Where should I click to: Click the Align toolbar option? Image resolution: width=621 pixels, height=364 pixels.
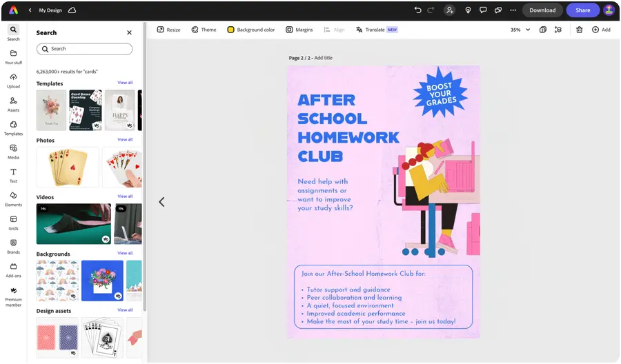(334, 30)
